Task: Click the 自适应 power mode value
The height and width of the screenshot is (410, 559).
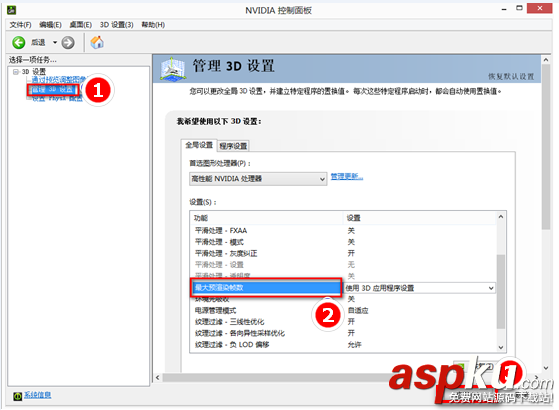Action: [358, 311]
